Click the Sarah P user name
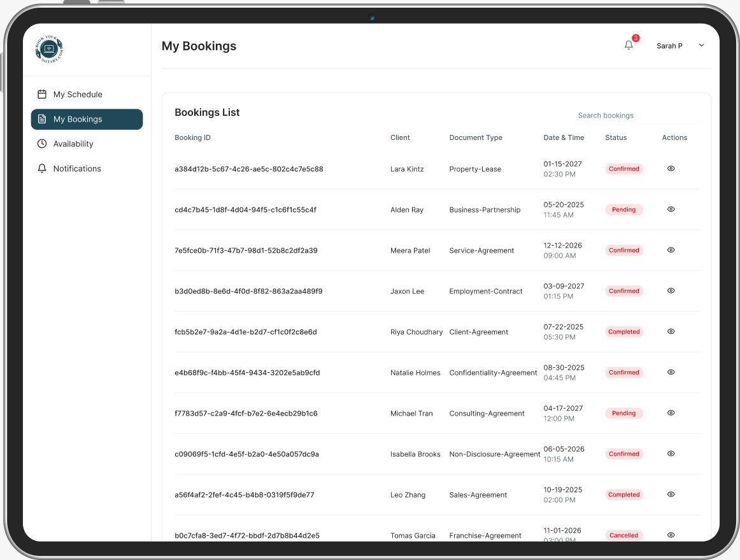Image resolution: width=740 pixels, height=560 pixels. point(669,46)
